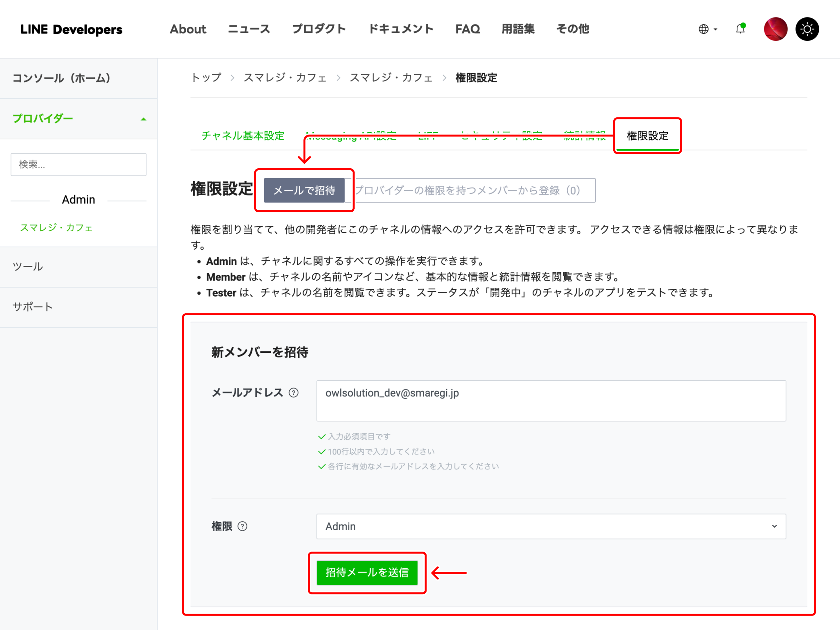This screenshot has width=840, height=630.
Task: Switch to the 権限設定 tab
Action: [647, 136]
